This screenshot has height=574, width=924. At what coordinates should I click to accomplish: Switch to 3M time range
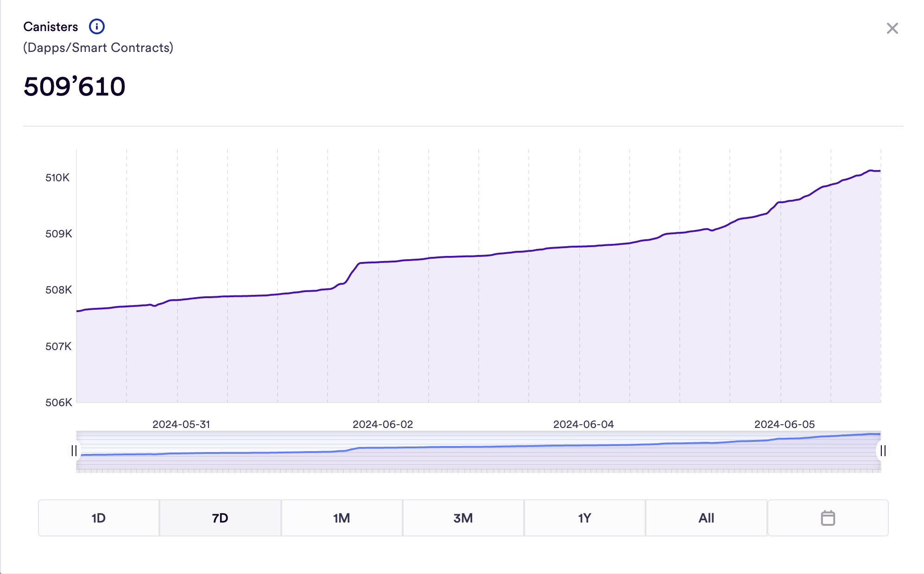pos(463,518)
